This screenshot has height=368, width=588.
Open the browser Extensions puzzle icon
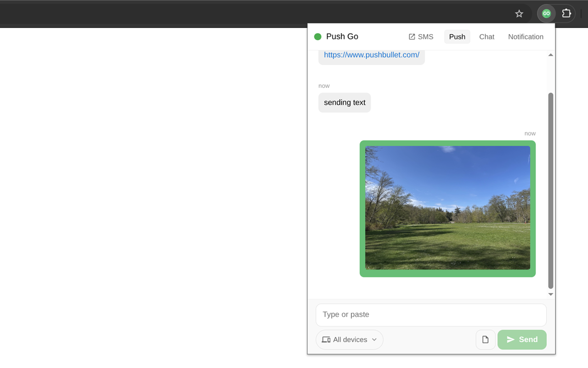pyautogui.click(x=566, y=14)
